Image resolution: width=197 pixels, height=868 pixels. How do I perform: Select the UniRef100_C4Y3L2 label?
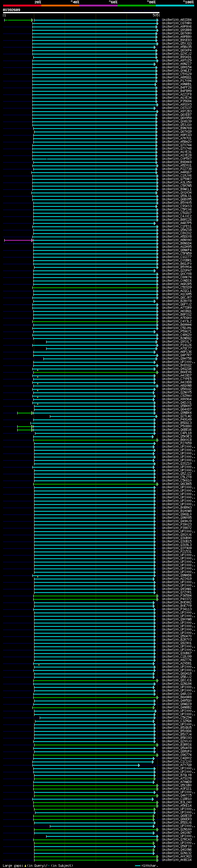177,321
